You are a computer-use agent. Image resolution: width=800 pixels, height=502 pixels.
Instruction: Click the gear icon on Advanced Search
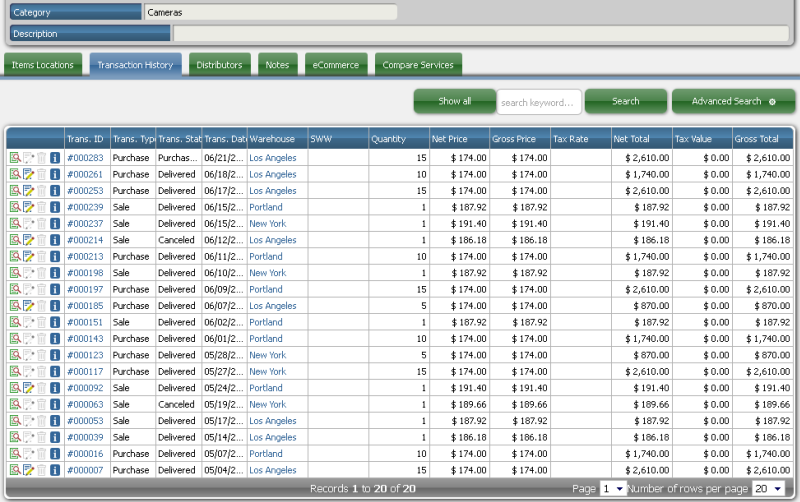[x=772, y=102]
